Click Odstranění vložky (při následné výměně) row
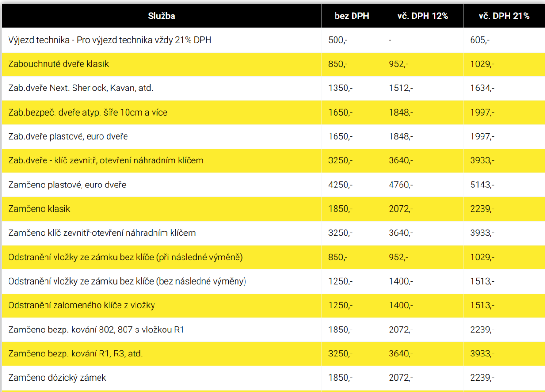545x392 pixels. (x=273, y=257)
